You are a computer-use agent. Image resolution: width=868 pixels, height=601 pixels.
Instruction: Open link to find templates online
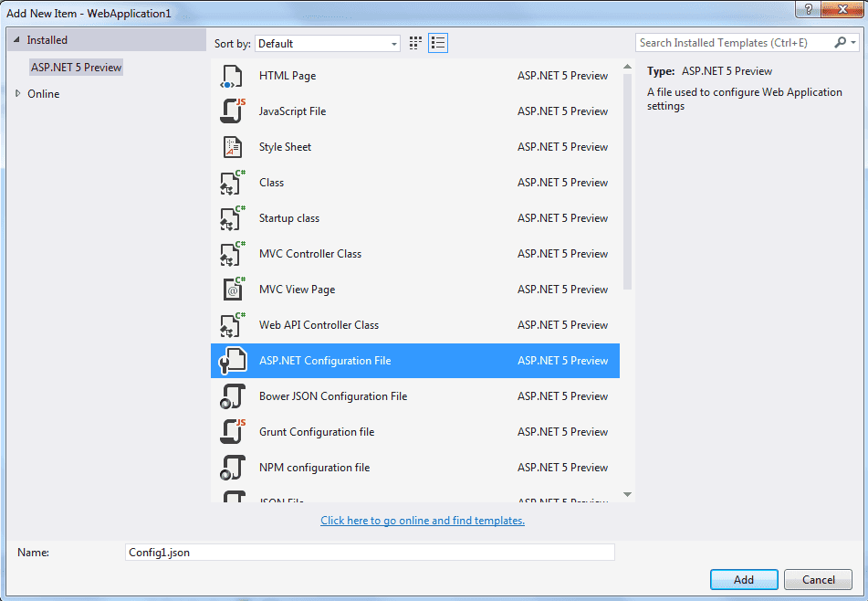click(423, 521)
